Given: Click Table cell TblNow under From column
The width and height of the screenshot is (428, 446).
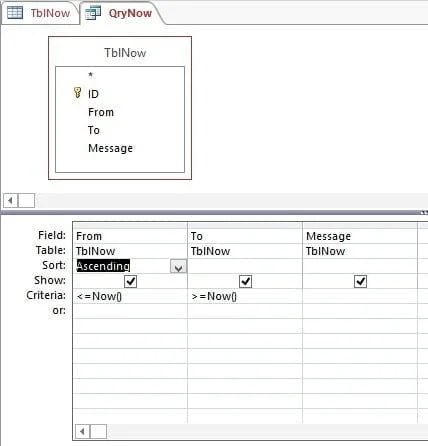Looking at the screenshot, I should point(130,251).
